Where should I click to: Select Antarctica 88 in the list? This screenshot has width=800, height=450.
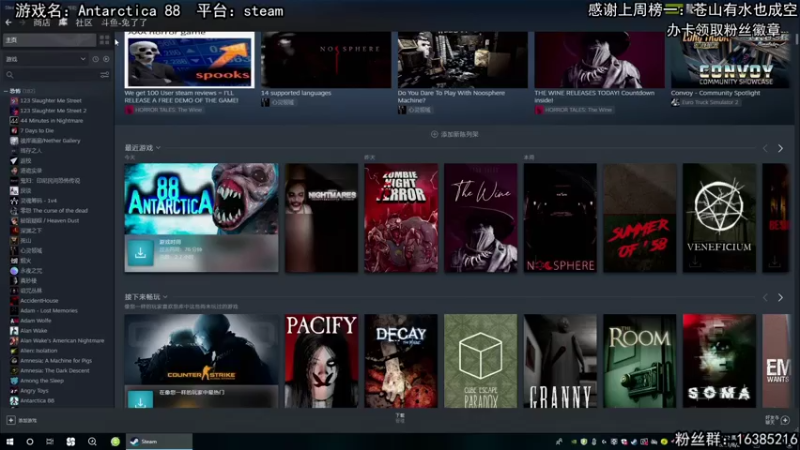(x=37, y=401)
